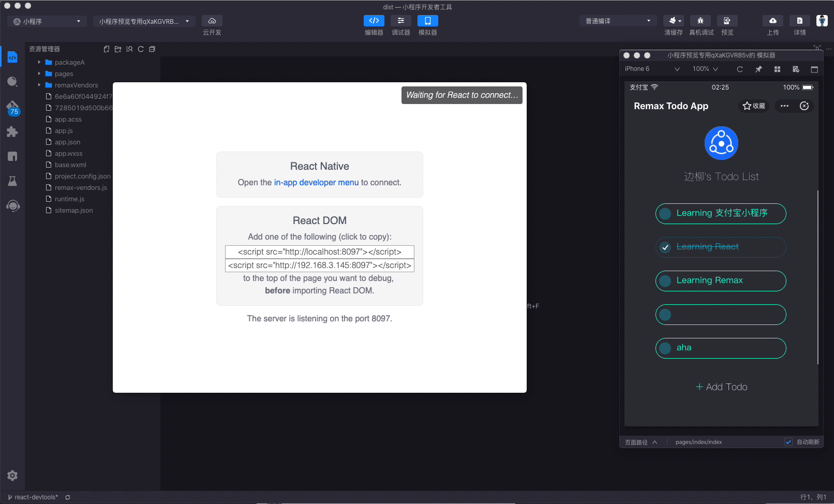Choose device from iPhone 6 dropdown
The height and width of the screenshot is (504, 834).
652,69
